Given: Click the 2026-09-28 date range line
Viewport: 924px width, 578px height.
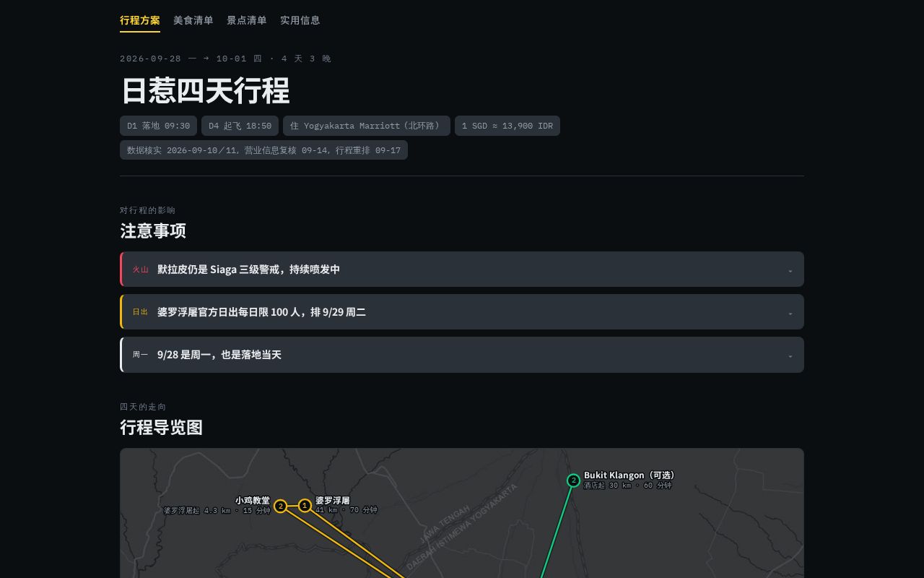Looking at the screenshot, I should click(225, 59).
